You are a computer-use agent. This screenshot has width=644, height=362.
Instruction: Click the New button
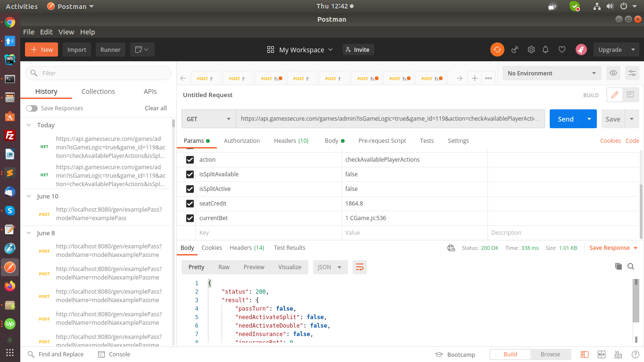coord(41,49)
